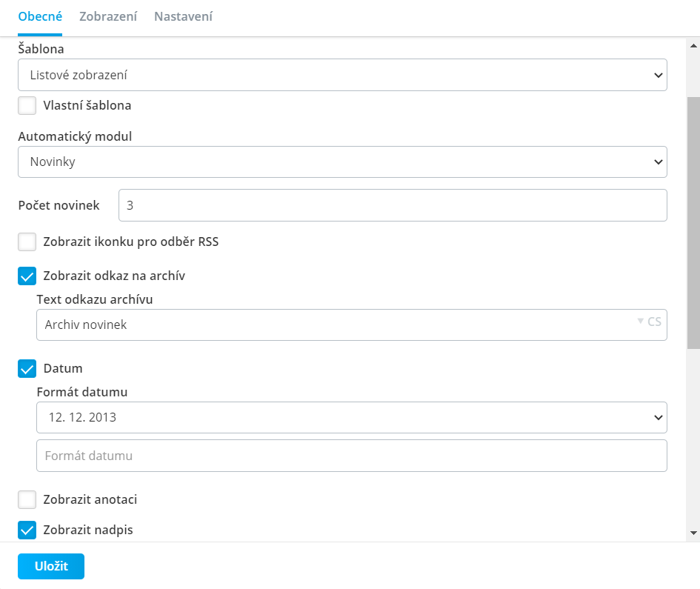Uncheck Zobrazit nadpis checkbox
Image resolution: width=700 pixels, height=589 pixels.
click(x=27, y=530)
